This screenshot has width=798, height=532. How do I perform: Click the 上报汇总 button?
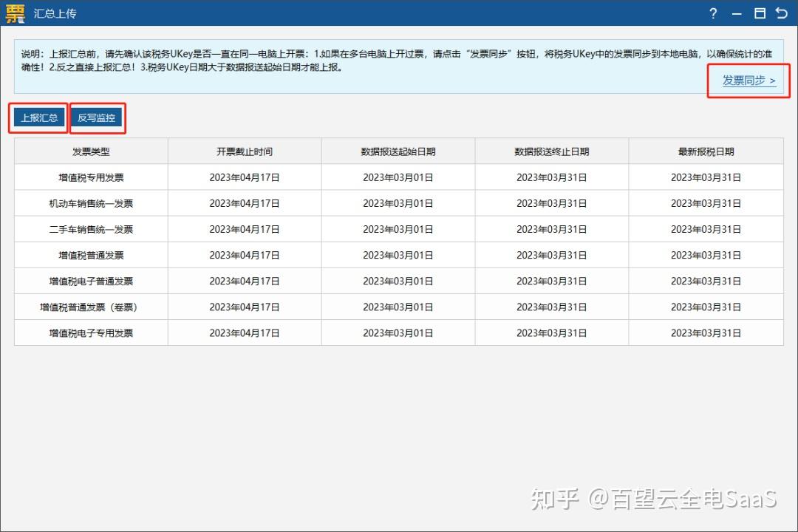pos(38,117)
